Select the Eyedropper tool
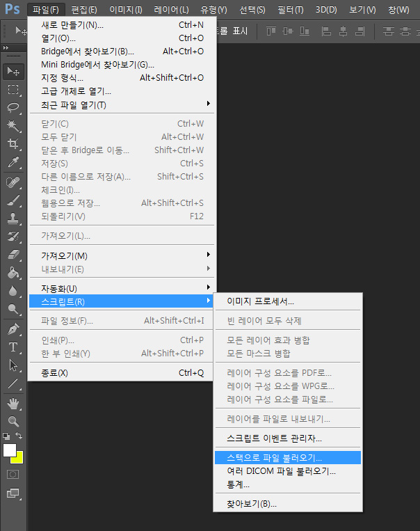420x531 pixels. pyautogui.click(x=13, y=162)
